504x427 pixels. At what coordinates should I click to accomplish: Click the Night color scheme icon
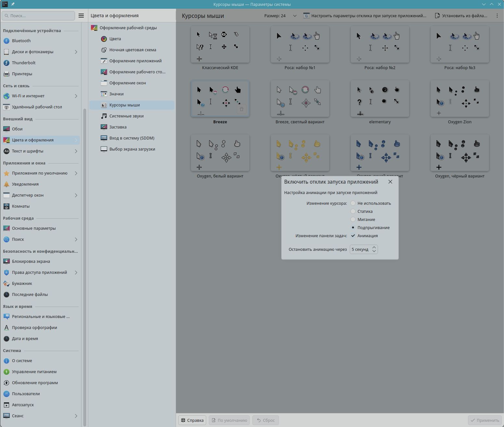(104, 50)
